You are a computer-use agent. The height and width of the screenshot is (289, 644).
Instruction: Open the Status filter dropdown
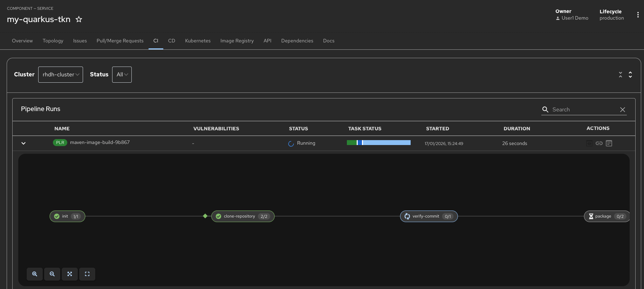click(x=122, y=75)
